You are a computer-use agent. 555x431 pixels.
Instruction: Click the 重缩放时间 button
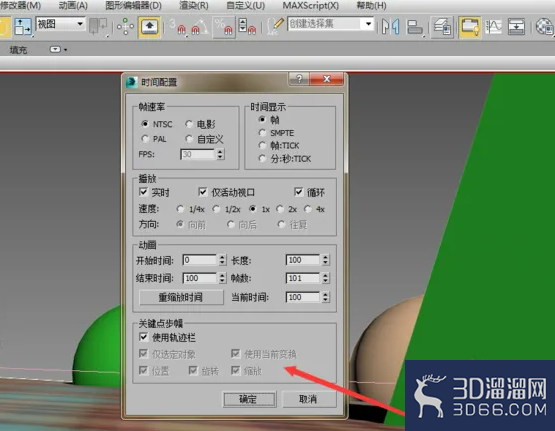(181, 297)
